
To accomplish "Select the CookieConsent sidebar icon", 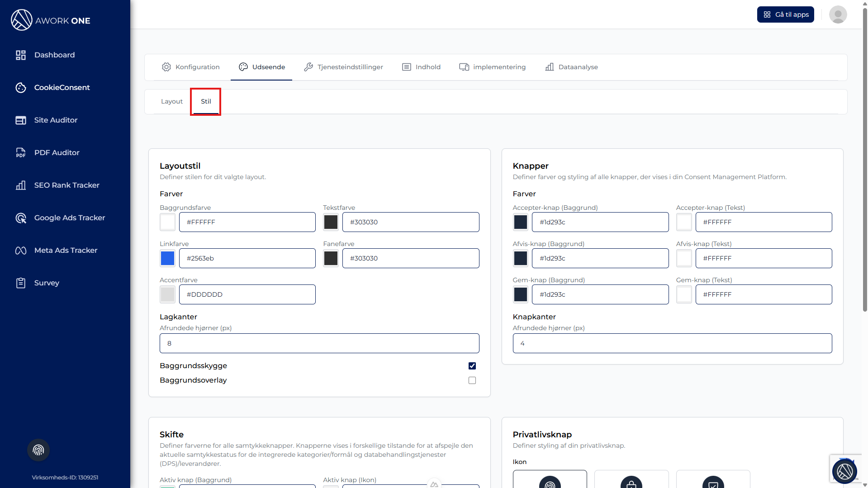I will click(x=21, y=88).
